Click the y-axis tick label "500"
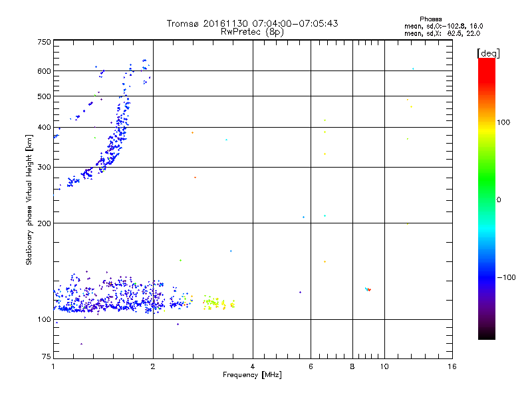532x399 pixels. coord(44,96)
